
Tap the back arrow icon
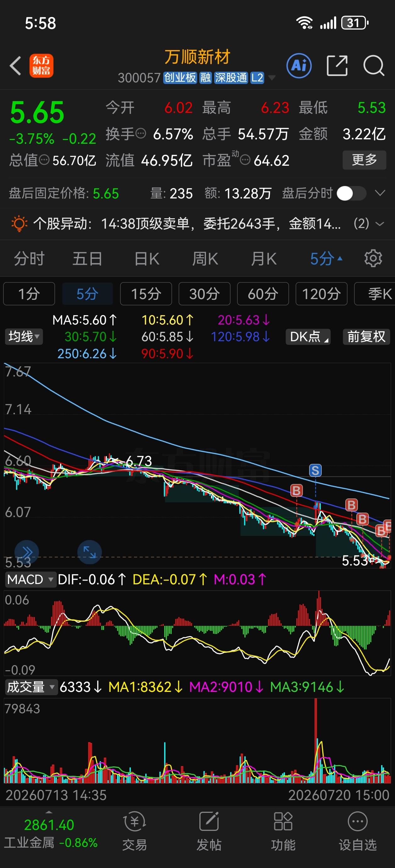(15, 65)
